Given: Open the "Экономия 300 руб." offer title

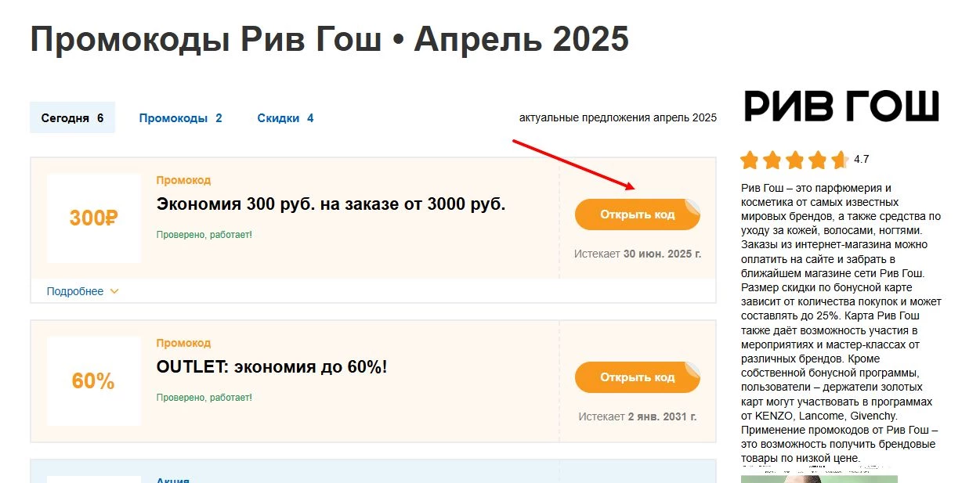Looking at the screenshot, I should (x=331, y=205).
